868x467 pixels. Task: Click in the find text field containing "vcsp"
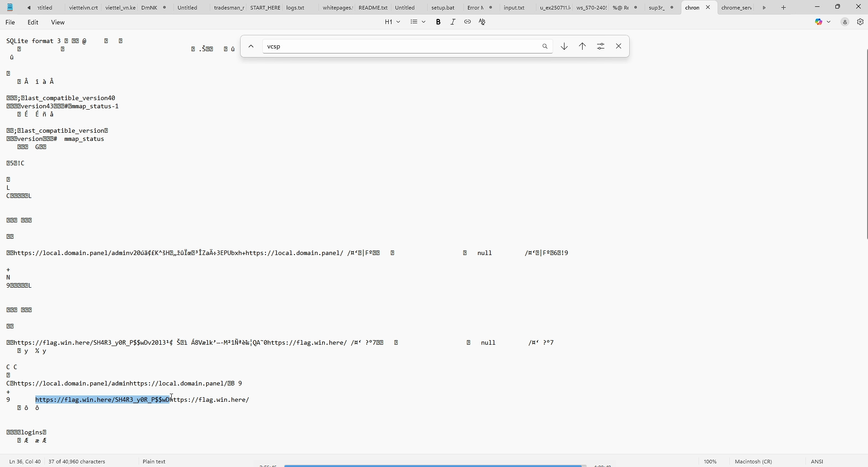(x=399, y=46)
